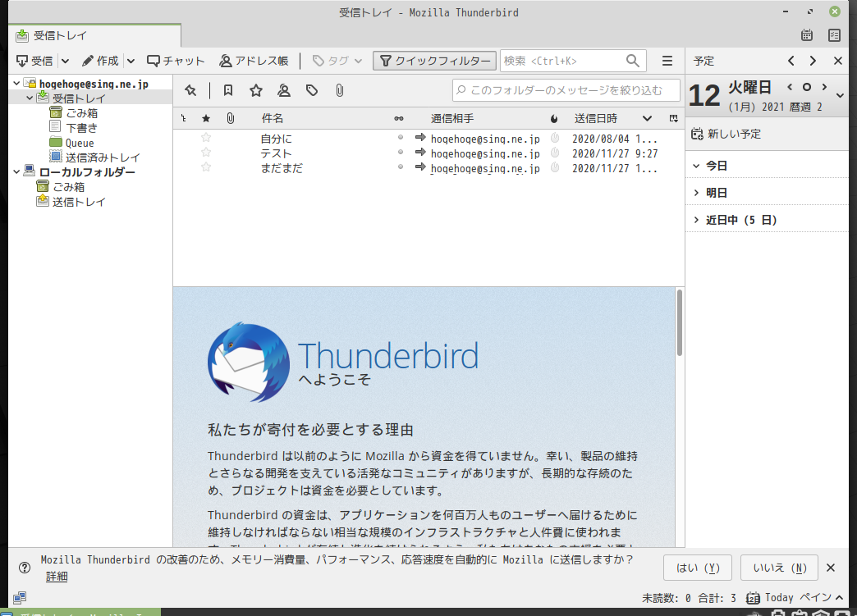Select the Queue folder
Screen dimensions: 857x616
point(72,143)
